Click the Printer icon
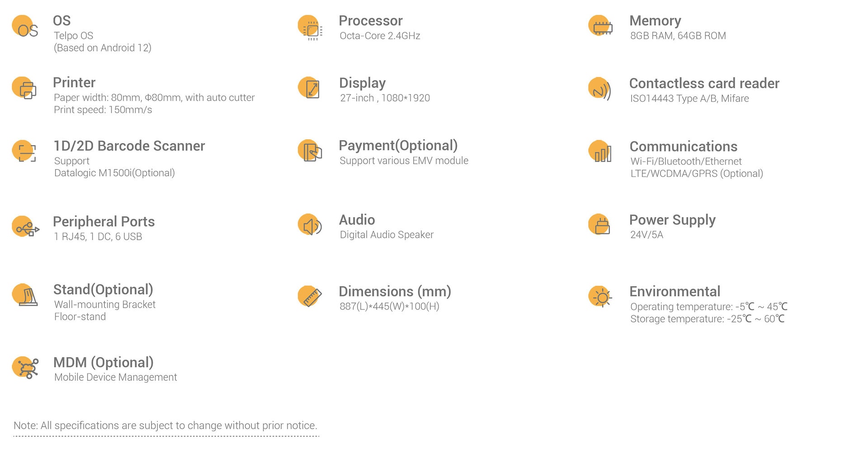This screenshot has height=449, width=868. [x=24, y=88]
